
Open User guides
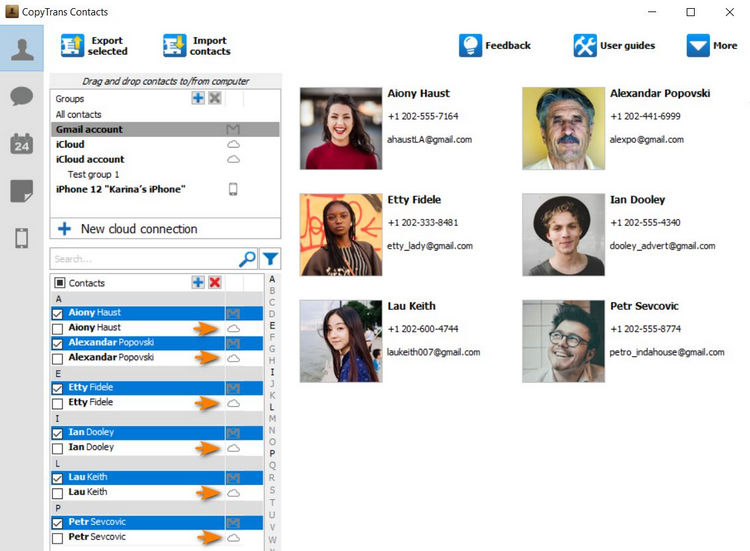coord(614,46)
